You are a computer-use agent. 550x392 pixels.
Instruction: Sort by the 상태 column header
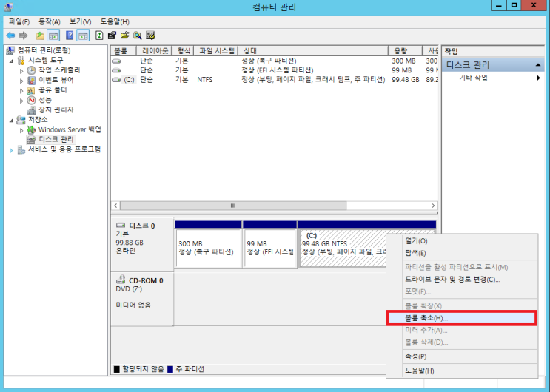(313, 51)
